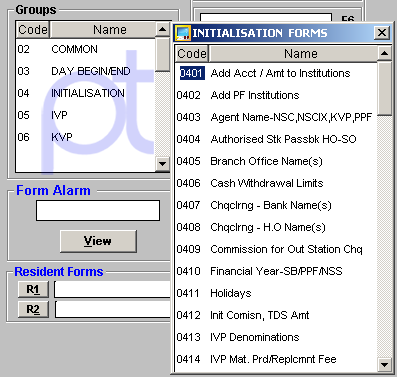
Task: Select form 0407 Chqclrng - Bank Name(s)
Action: (276, 205)
